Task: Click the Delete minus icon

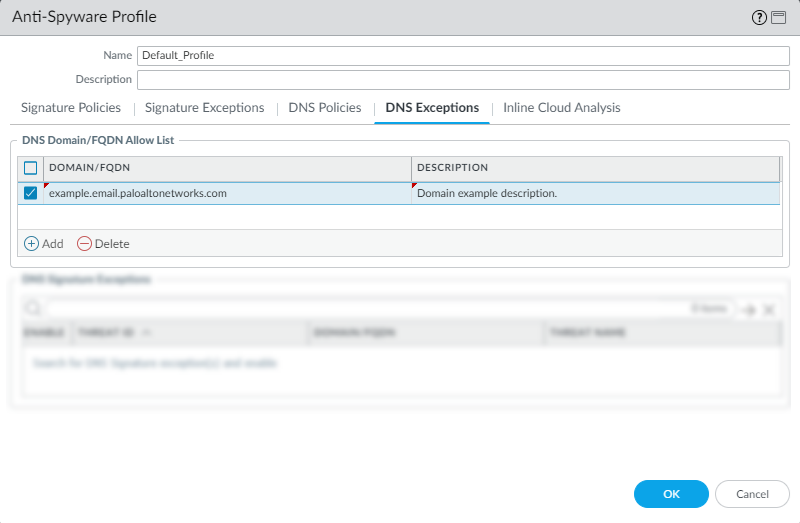Action: (84, 243)
